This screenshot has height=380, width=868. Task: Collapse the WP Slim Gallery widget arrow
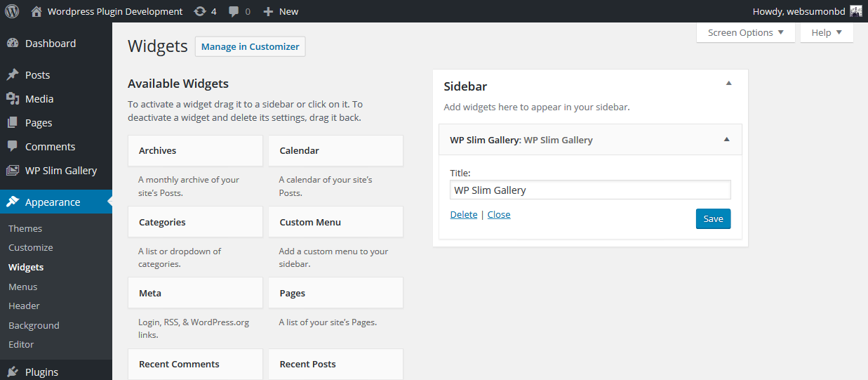click(726, 139)
